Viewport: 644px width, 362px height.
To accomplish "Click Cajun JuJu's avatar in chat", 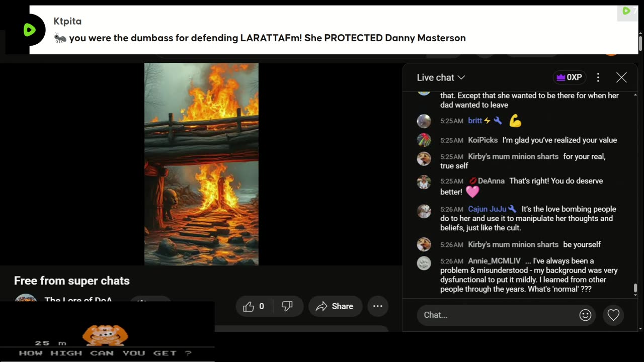I will 424,211.
